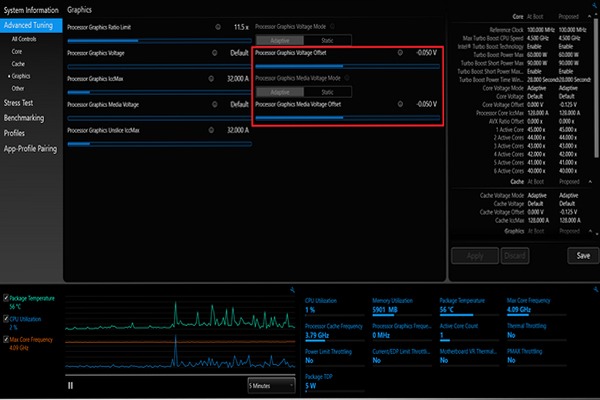Viewport: 600px width, 400px height.
Task: Open wrench settings above the proposed values panel
Action: point(595,5)
